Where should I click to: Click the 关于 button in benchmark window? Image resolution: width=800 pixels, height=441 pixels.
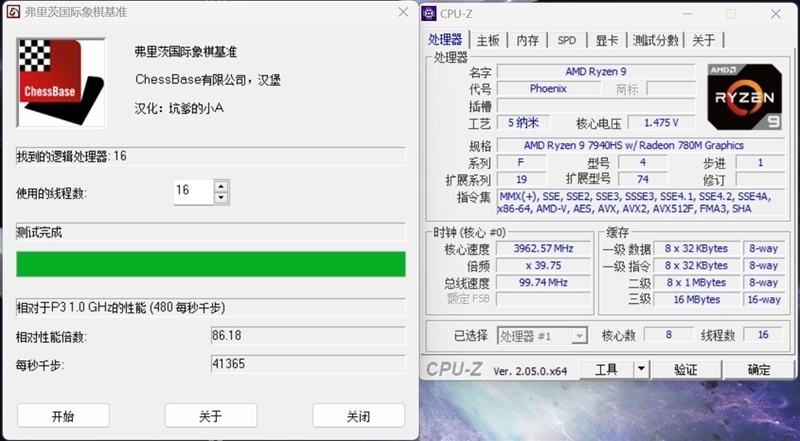(x=211, y=416)
